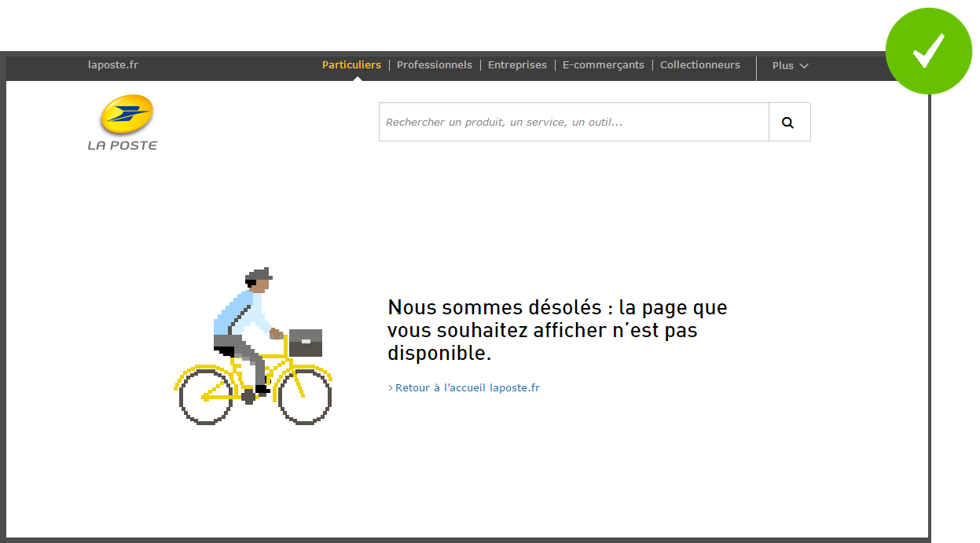Click the green checkmark badge
The width and height of the screenshot is (980, 543).
tap(928, 52)
